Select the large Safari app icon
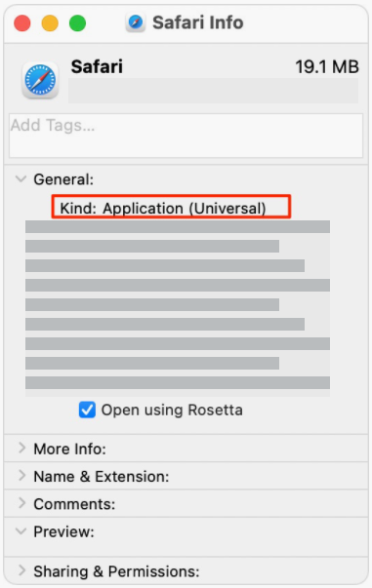The image size is (372, 588). coord(40,80)
